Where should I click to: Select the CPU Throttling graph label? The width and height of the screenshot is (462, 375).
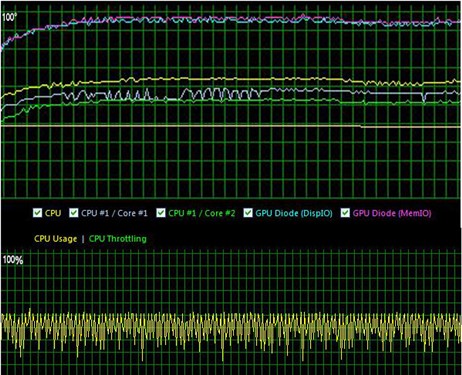[118, 239]
